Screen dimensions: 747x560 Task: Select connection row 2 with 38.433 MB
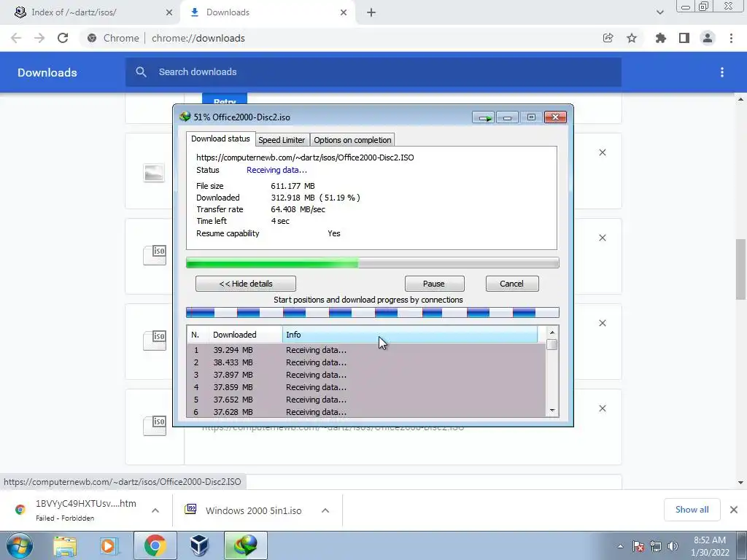(x=366, y=362)
